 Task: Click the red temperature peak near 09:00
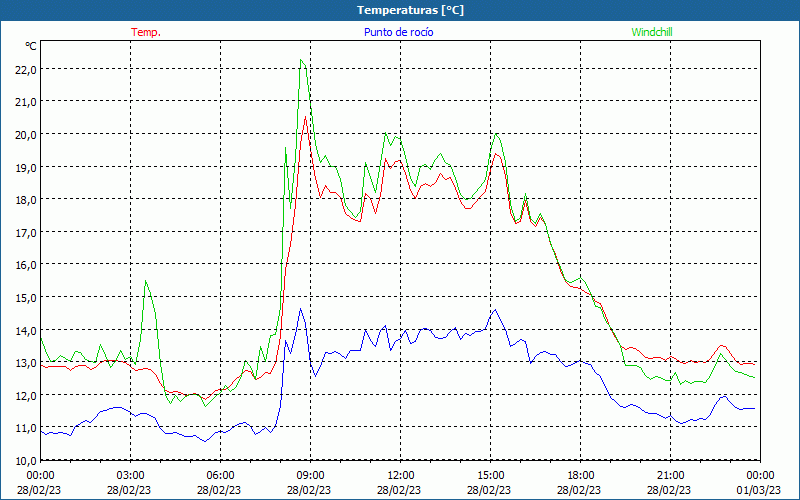click(x=306, y=117)
